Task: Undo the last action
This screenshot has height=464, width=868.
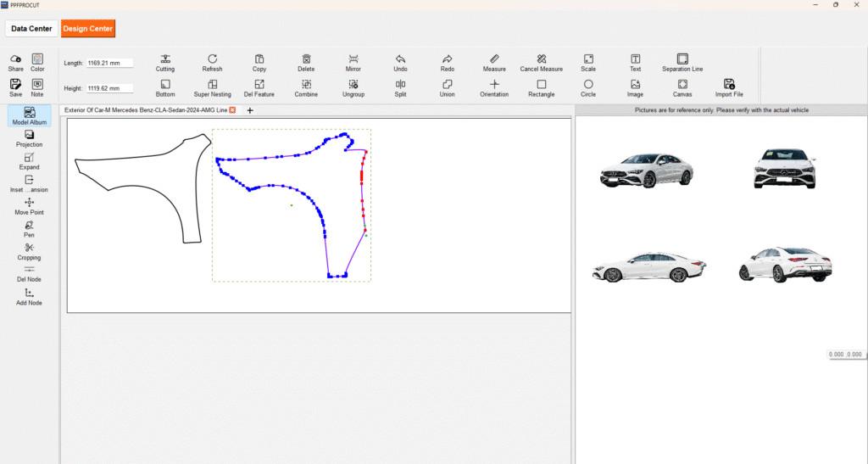Action: coord(400,59)
